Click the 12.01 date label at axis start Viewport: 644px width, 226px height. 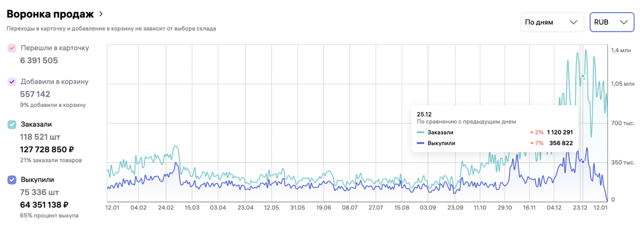pyautogui.click(x=112, y=207)
